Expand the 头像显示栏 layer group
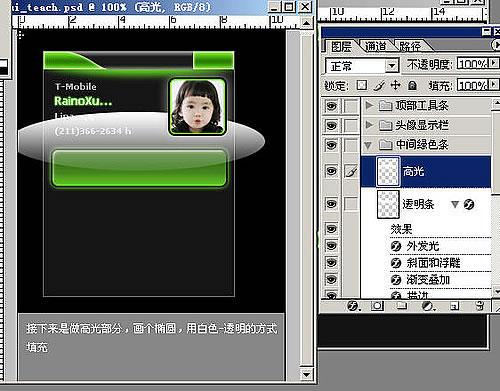 [x=369, y=125]
